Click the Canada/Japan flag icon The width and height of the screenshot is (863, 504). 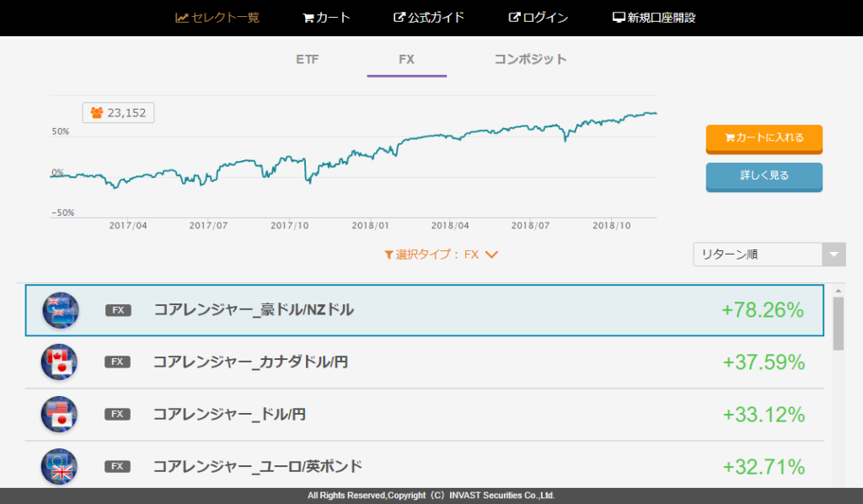pos(59,362)
